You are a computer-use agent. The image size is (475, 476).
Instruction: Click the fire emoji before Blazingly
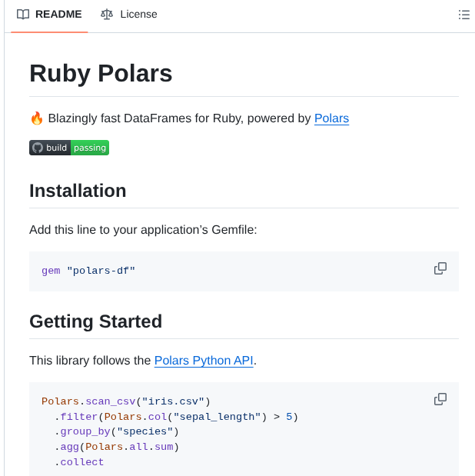pos(37,118)
